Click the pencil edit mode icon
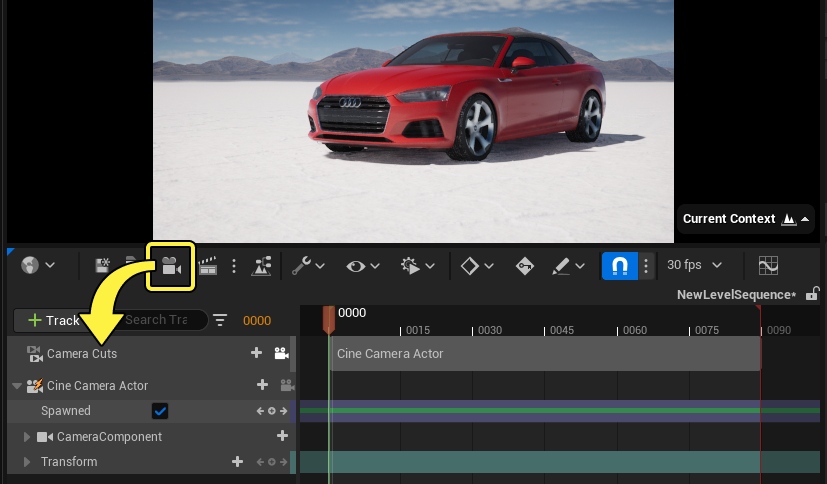Image resolution: width=827 pixels, height=484 pixels. 561,266
